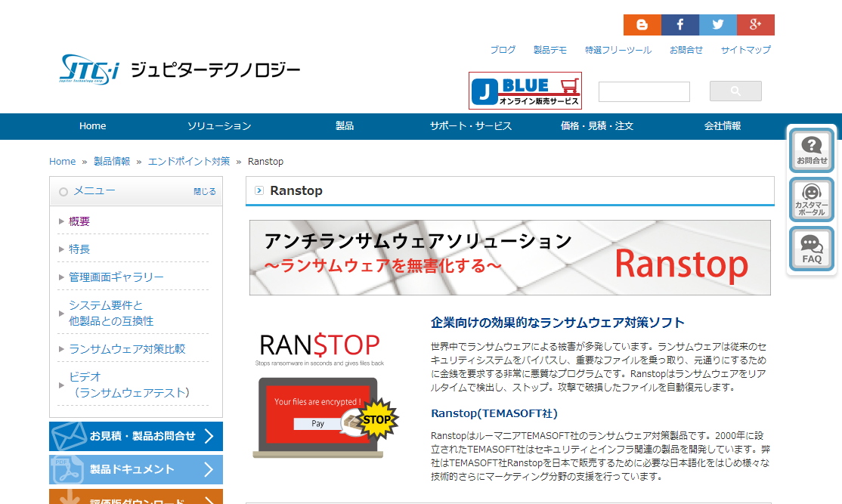
Task: Open the Google Plus social icon
Action: [x=756, y=25]
